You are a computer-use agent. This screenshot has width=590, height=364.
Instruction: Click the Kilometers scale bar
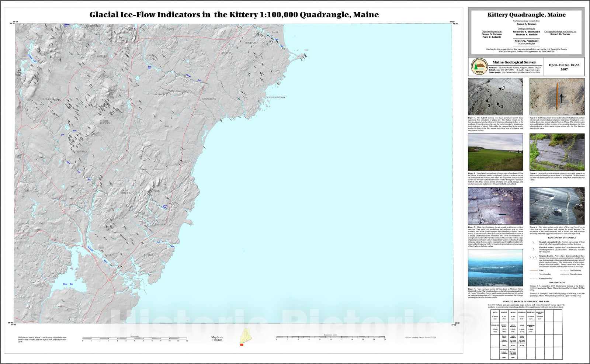(330, 337)
